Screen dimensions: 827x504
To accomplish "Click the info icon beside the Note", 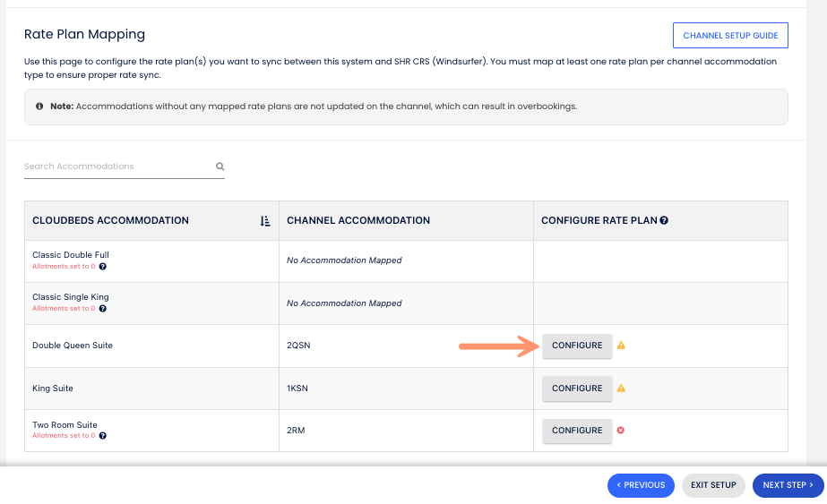I will [39, 106].
